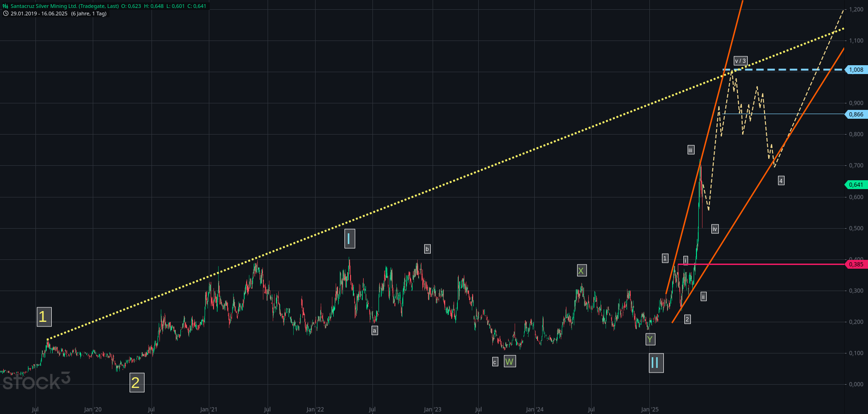Viewport: 868px width, 414px height.
Task: Click the 1,200 price axis label
Action: tap(856, 9)
